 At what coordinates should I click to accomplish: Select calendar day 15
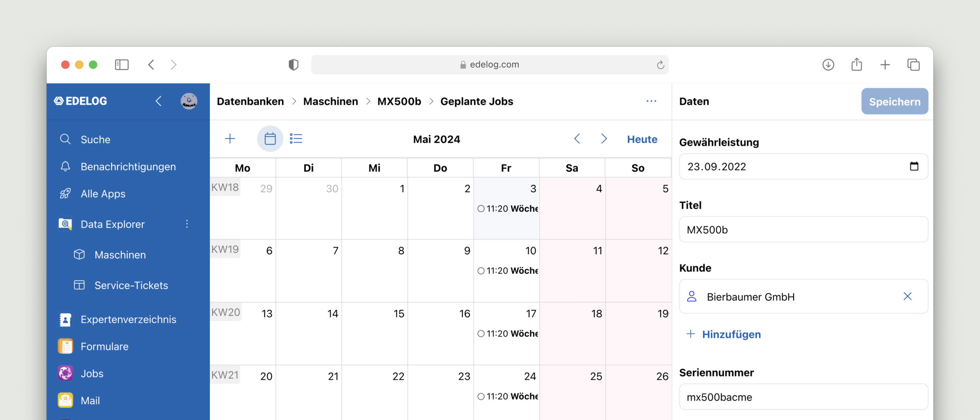pyautogui.click(x=374, y=333)
